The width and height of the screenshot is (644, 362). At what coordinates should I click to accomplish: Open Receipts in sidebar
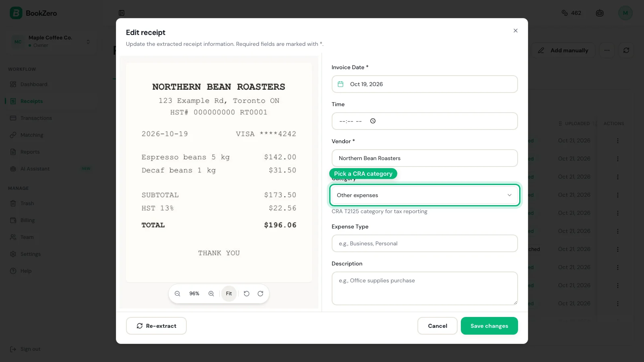tap(52, 101)
